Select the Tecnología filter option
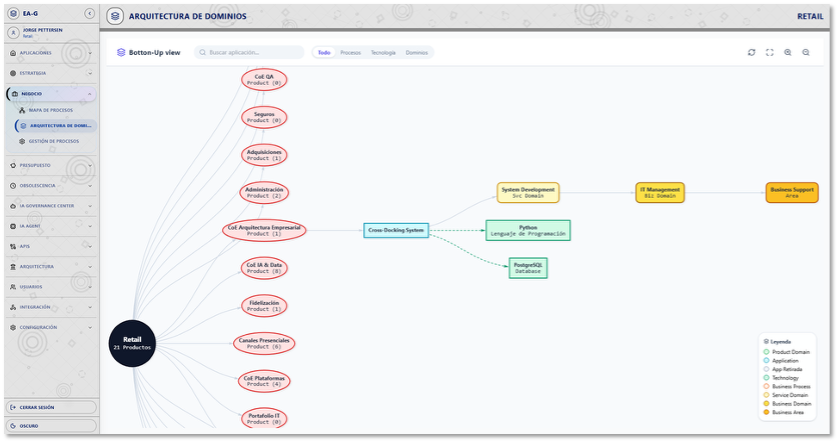The height and width of the screenshot is (444, 840). click(x=383, y=52)
